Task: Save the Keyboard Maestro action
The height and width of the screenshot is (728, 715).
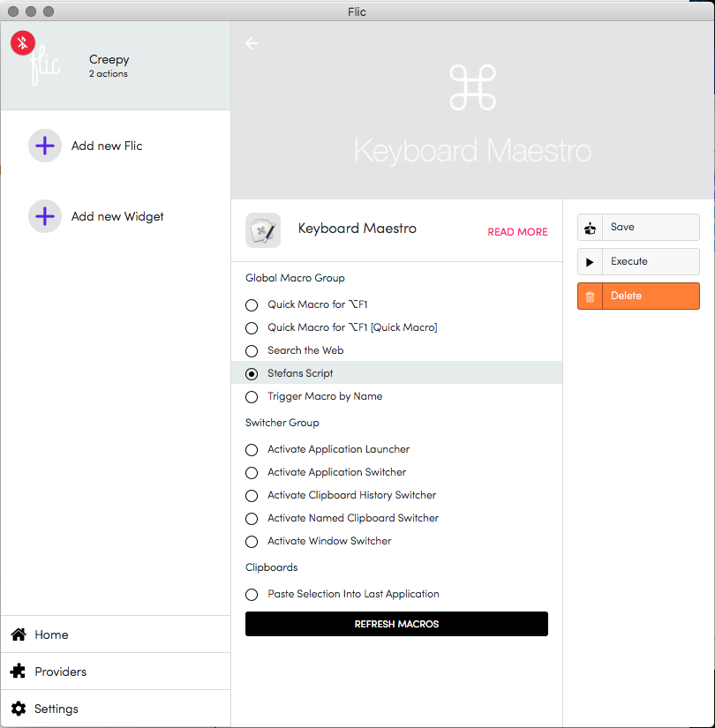Action: 638,228
